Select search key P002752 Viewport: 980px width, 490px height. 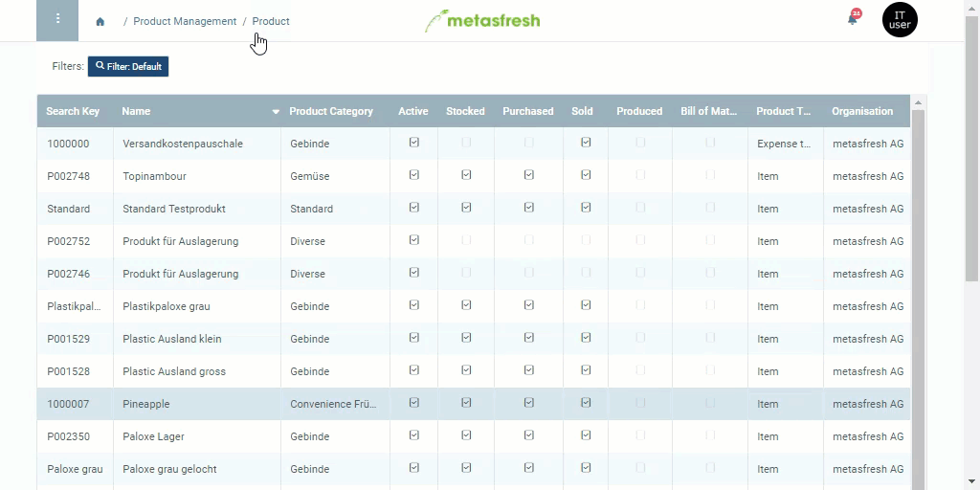(x=68, y=241)
